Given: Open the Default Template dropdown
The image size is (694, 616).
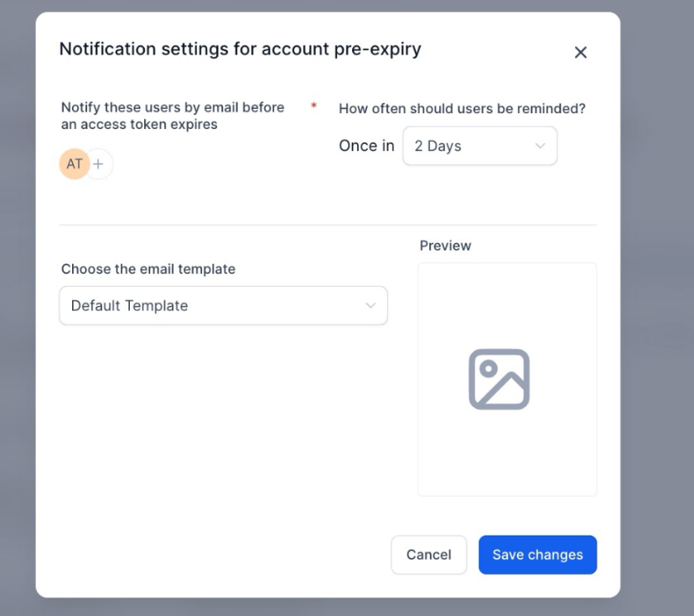Looking at the screenshot, I should point(223,306).
